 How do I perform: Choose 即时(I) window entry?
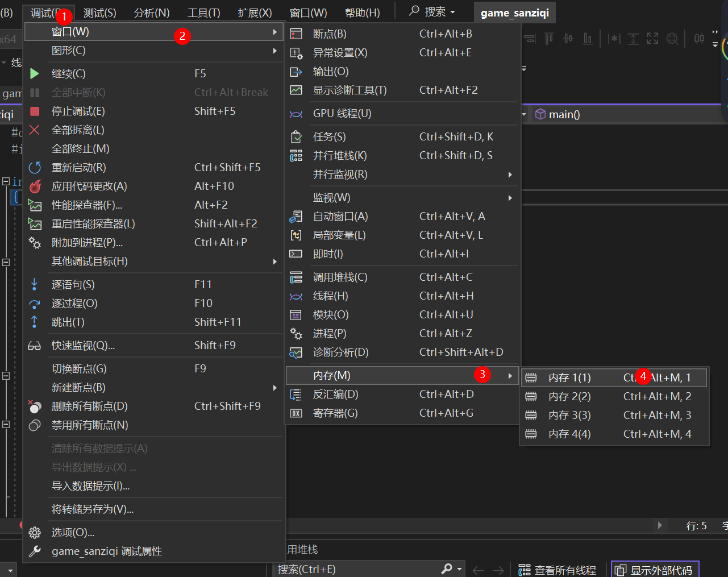[402, 254]
